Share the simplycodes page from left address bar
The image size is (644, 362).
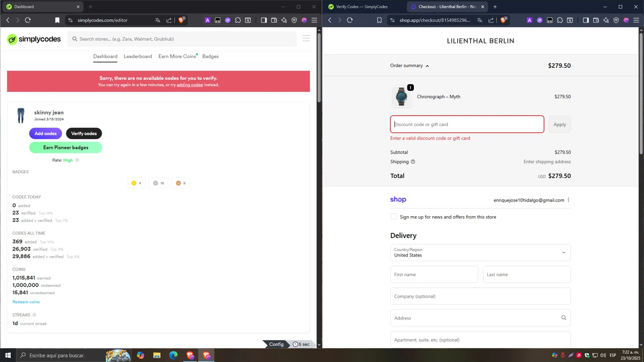(169, 20)
